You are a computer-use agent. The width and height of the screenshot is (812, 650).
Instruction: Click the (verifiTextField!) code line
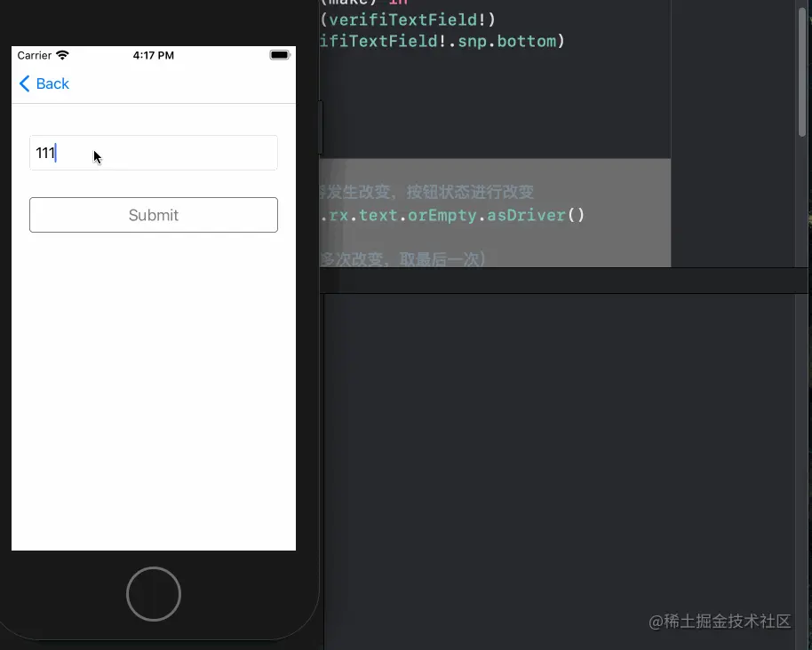tap(408, 20)
